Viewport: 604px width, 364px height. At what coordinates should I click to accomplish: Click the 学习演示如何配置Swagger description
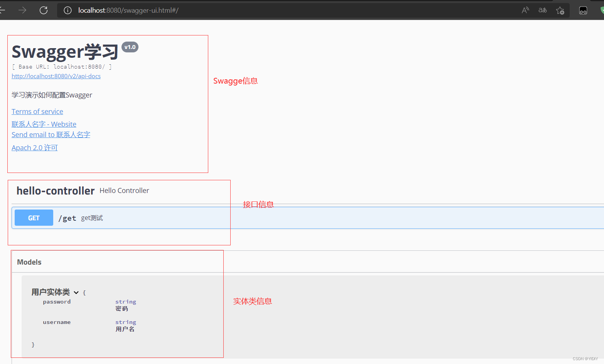[52, 95]
